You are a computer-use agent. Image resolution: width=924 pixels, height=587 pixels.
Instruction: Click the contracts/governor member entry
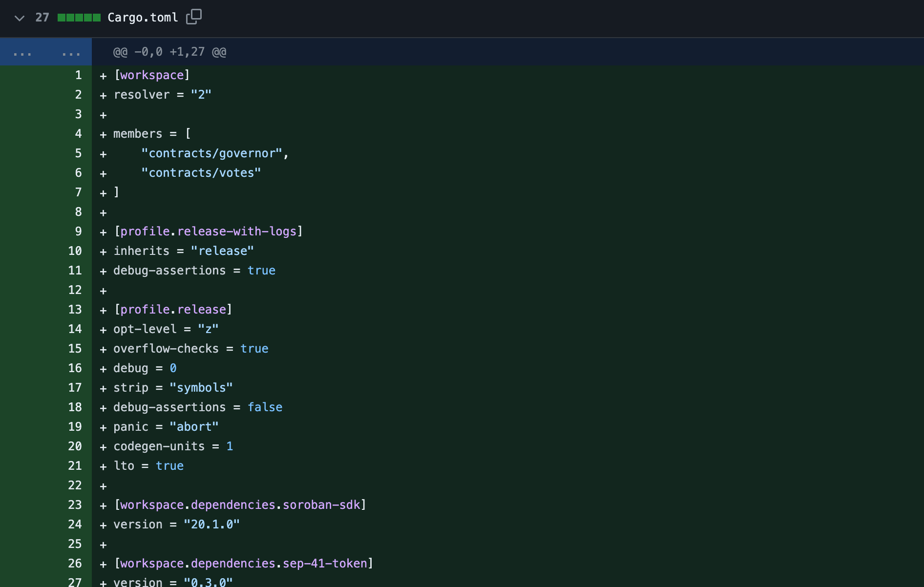pos(214,153)
